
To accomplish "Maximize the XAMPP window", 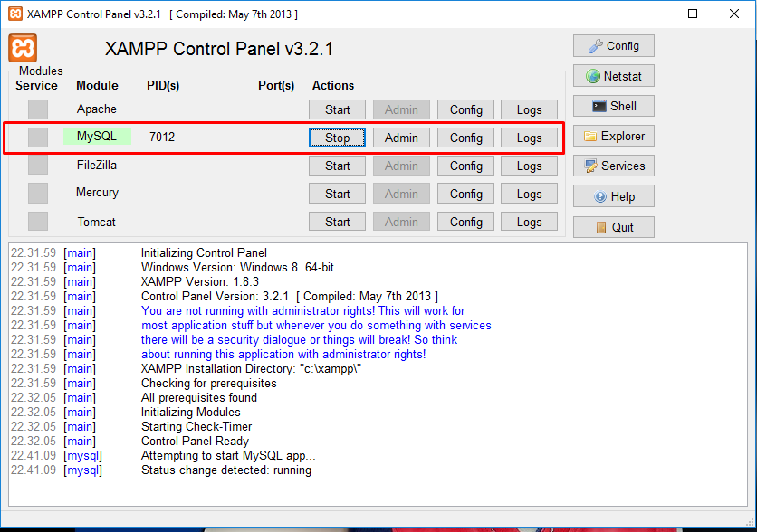I will [x=693, y=14].
